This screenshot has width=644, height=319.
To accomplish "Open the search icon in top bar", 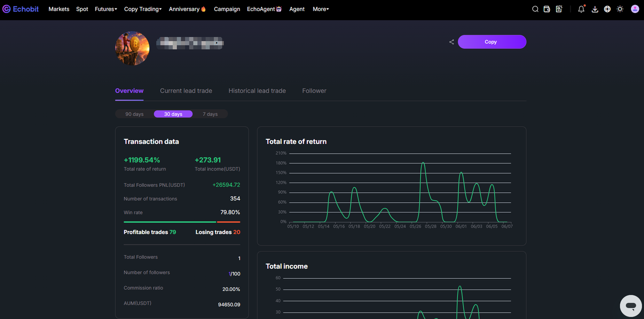I will coord(535,9).
